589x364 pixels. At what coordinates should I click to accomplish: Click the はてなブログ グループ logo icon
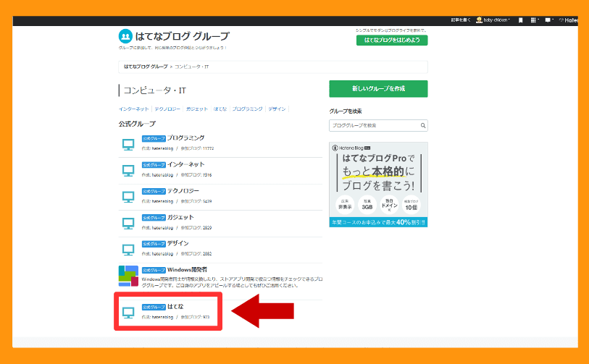pyautogui.click(x=125, y=36)
